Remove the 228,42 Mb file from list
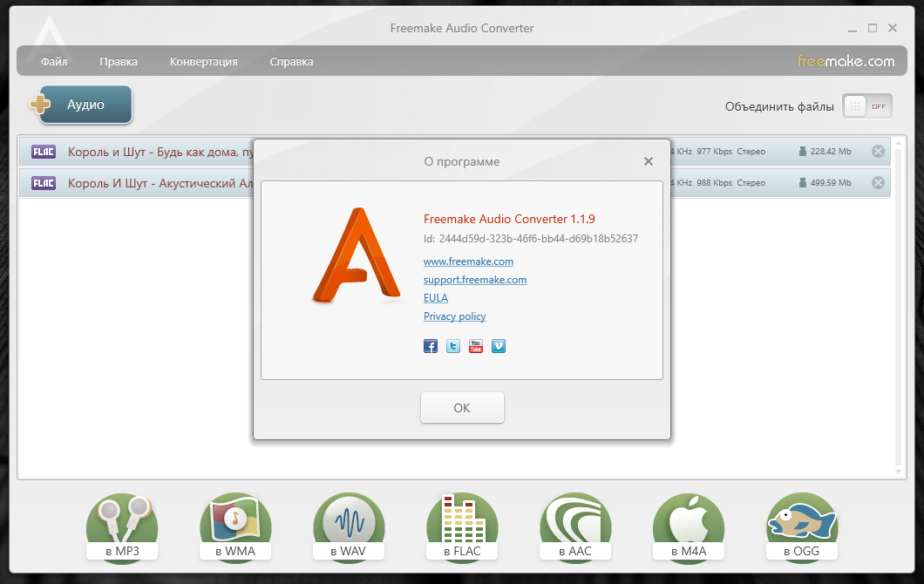This screenshot has width=924, height=584. click(878, 152)
